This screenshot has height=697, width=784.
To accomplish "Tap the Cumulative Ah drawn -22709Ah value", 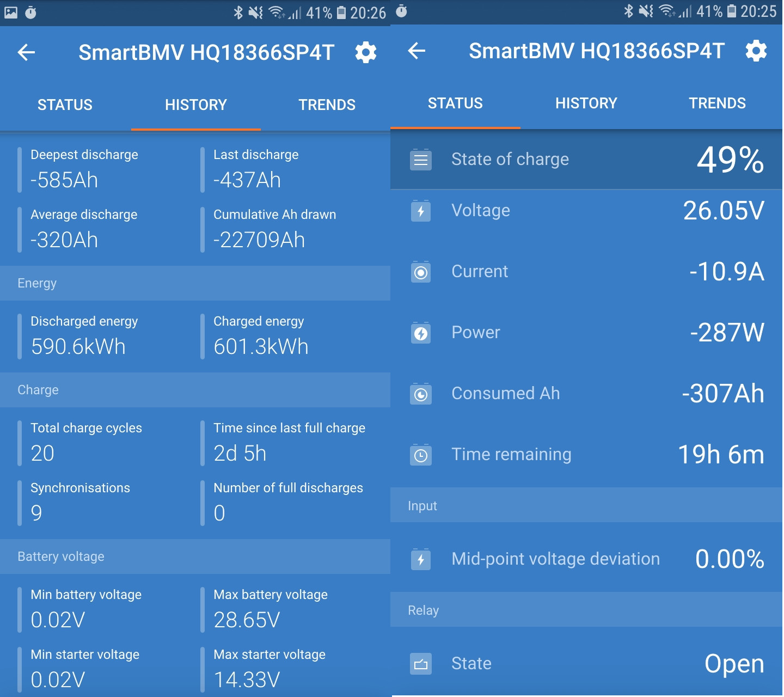I will click(259, 240).
